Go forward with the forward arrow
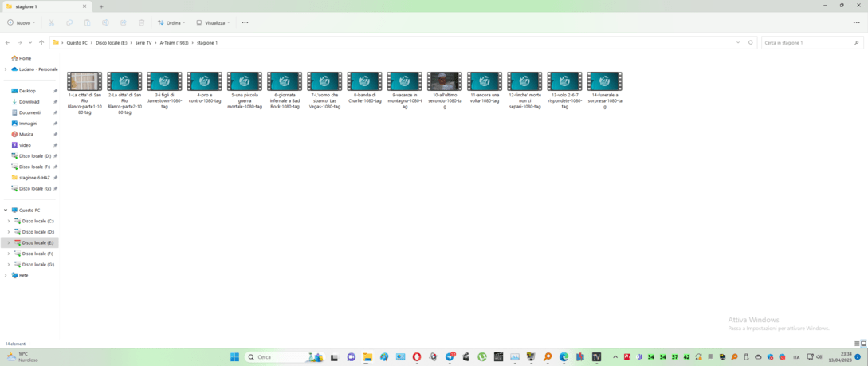The image size is (868, 366). [x=19, y=42]
